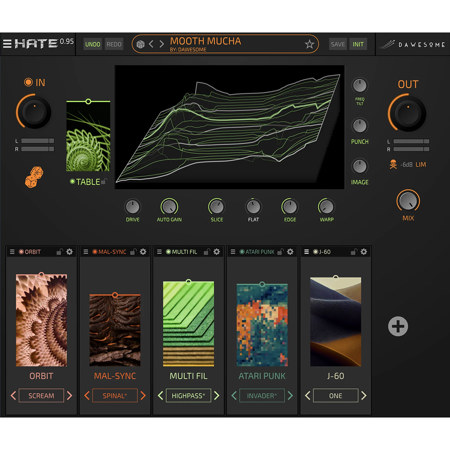Screen dimensions: 450x450
Task: Toggle the LIM limiter
Action: pos(421,165)
